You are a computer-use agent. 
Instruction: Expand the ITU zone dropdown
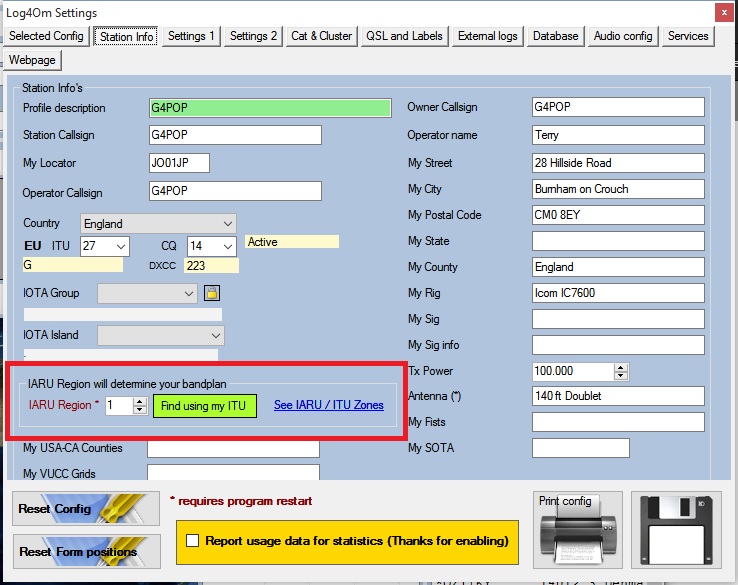(x=120, y=246)
